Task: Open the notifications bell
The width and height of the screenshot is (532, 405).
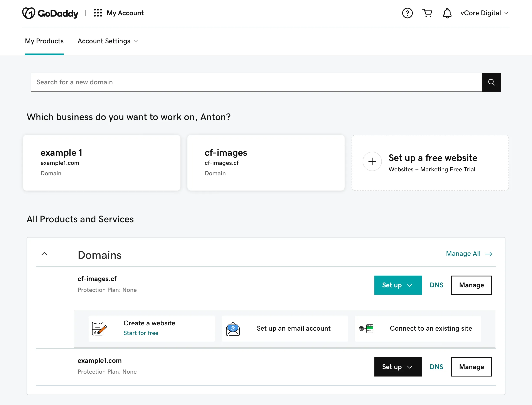Action: pyautogui.click(x=447, y=13)
